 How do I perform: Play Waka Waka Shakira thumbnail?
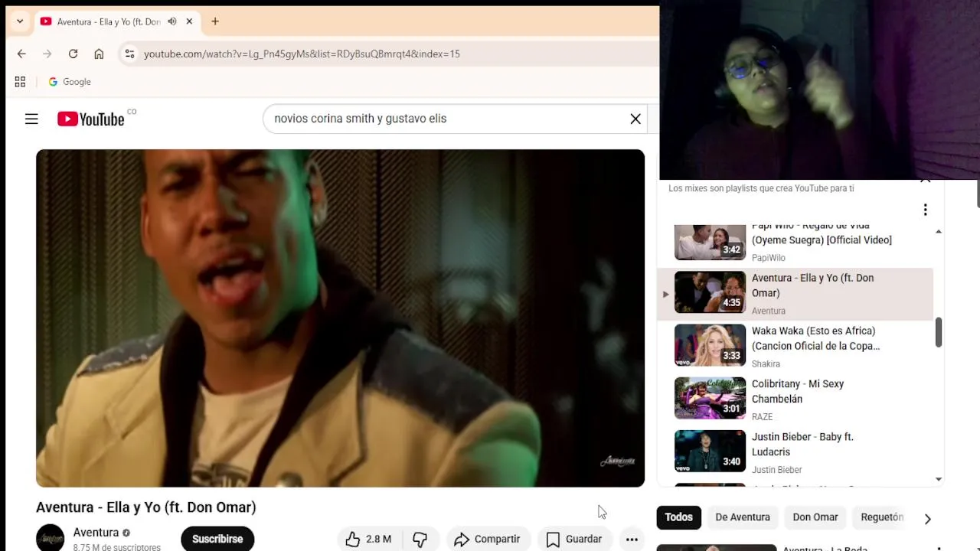710,345
